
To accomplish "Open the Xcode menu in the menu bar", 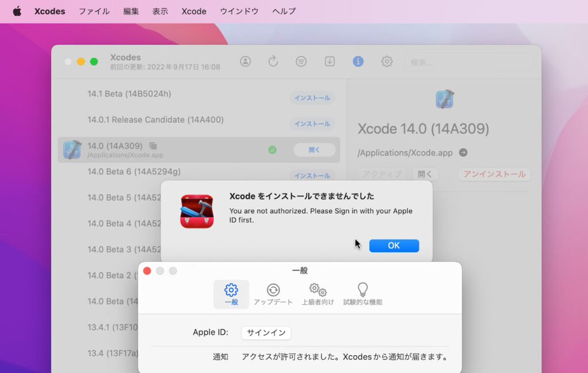I will 194,11.
